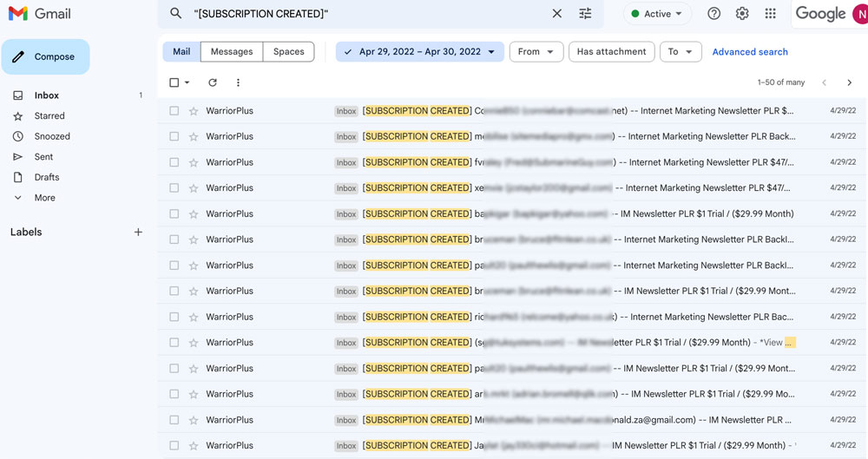Star the email starting with 'fv'

coord(194,163)
